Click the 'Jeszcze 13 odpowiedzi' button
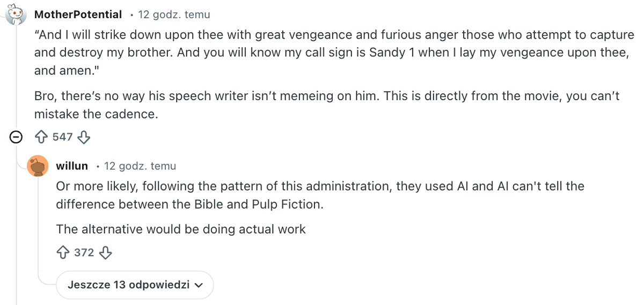The height and width of the screenshot is (305, 644). [x=129, y=285]
